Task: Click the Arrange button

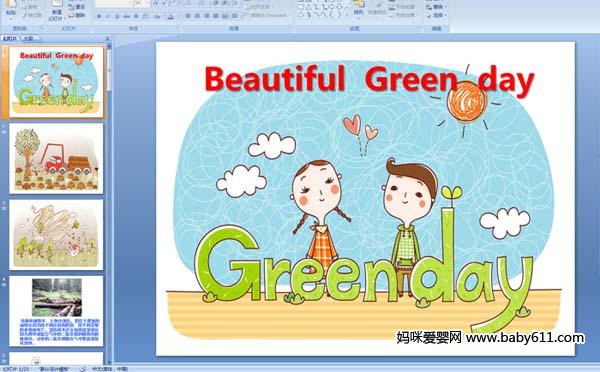Action: click(358, 9)
